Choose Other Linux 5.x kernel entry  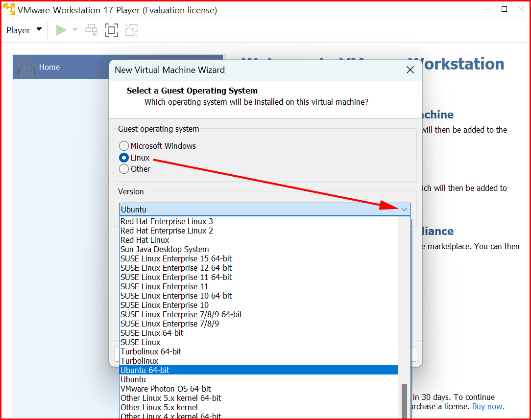[259, 407]
